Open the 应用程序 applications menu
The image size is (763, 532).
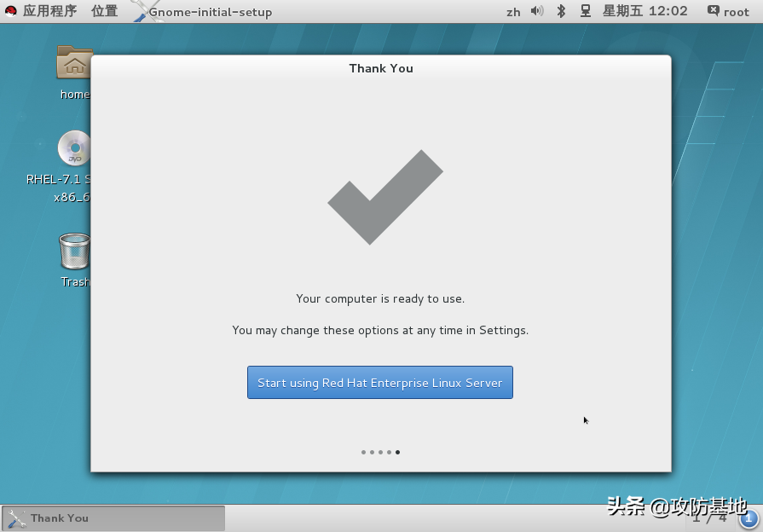coord(49,11)
